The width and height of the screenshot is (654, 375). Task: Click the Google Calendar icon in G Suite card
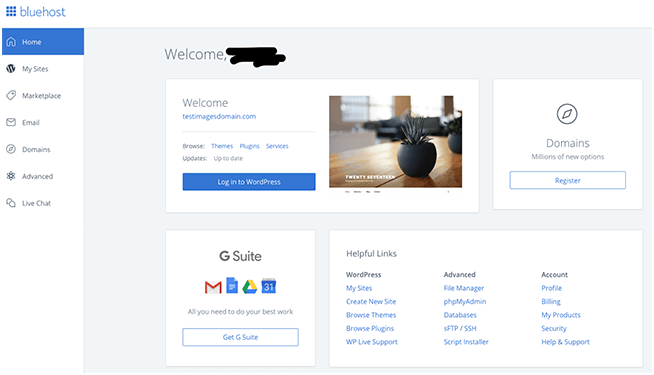(x=269, y=286)
